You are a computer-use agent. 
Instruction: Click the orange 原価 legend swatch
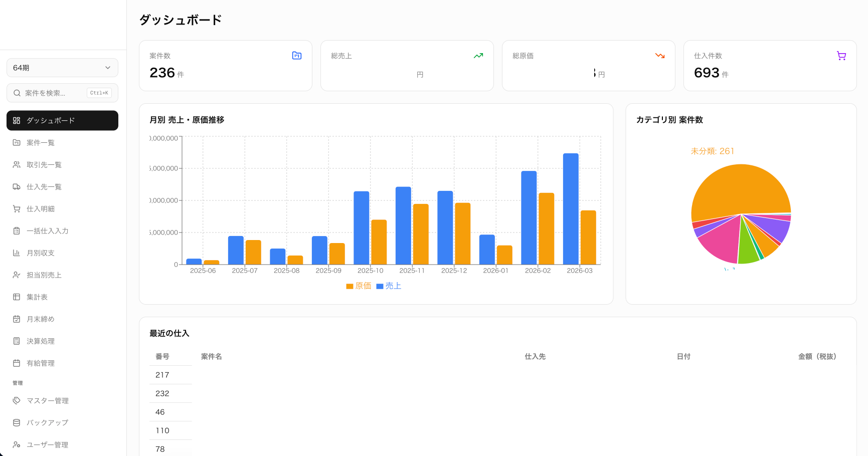(350, 286)
